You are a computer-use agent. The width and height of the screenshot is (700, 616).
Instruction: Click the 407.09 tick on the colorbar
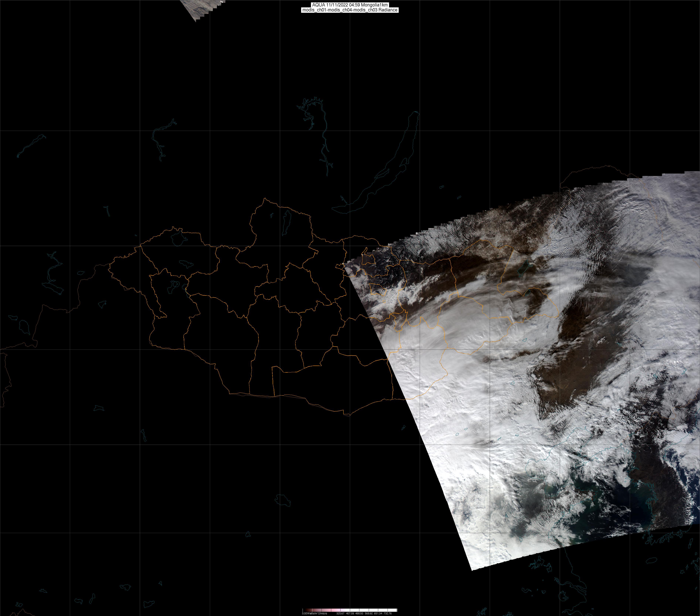350,613
